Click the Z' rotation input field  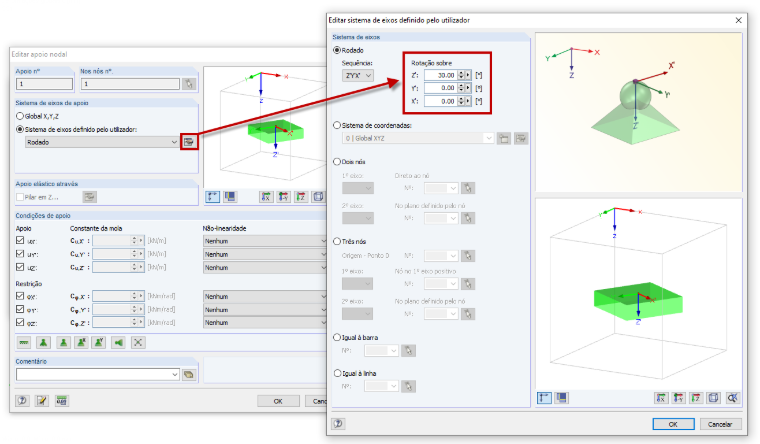pos(441,75)
